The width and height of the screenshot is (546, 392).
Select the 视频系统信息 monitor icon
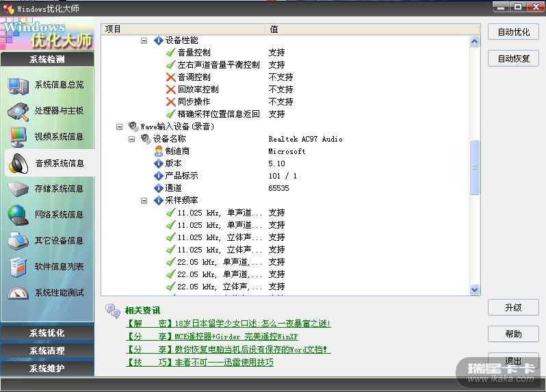[18, 137]
